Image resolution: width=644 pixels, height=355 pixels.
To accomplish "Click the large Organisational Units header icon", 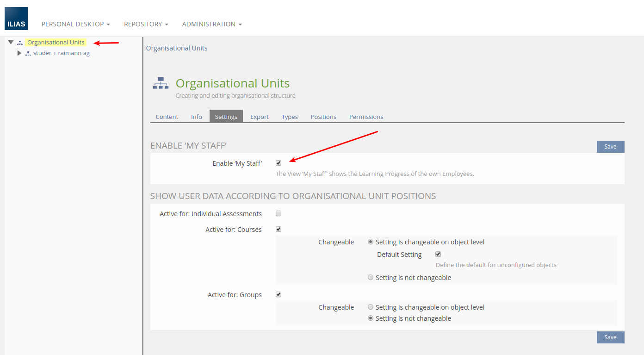I will [x=161, y=84].
